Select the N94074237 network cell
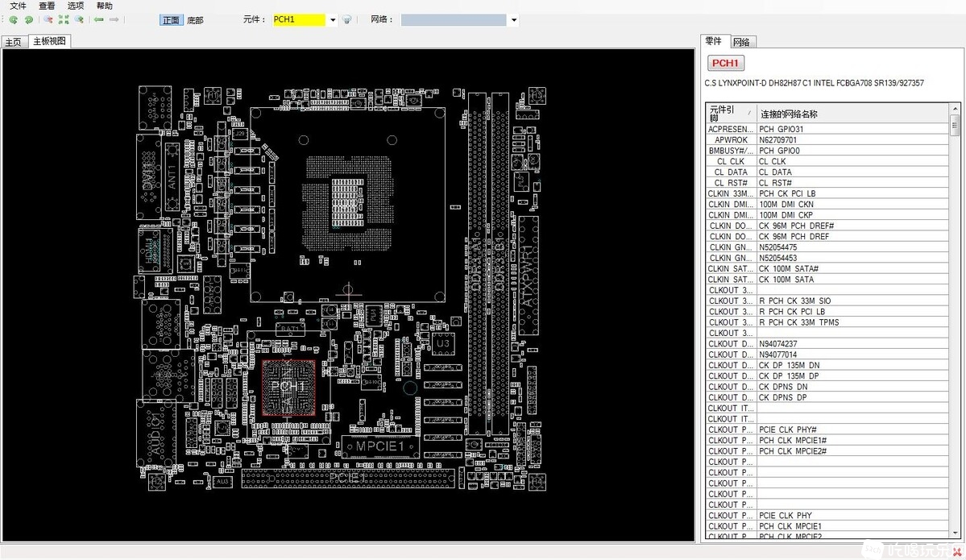The width and height of the screenshot is (966, 560). [852, 344]
